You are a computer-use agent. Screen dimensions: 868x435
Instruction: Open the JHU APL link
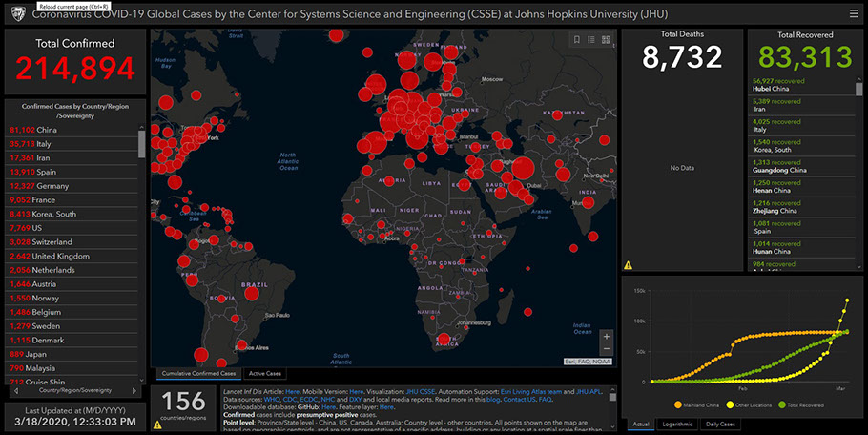tap(589, 392)
